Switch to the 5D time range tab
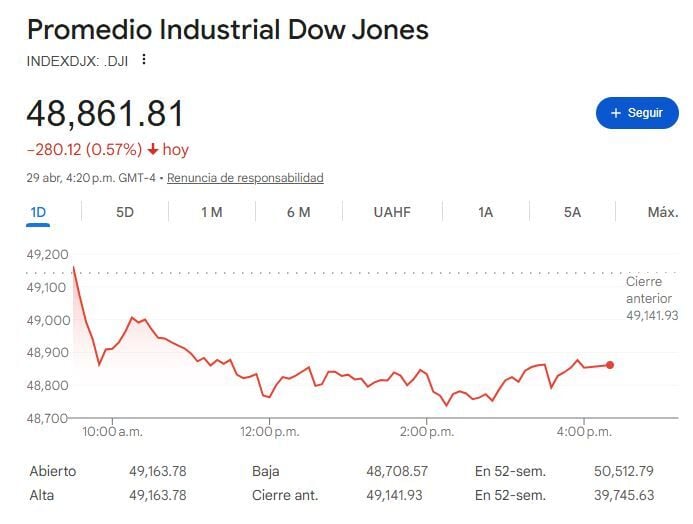Image resolution: width=693 pixels, height=524 pixels. [125, 212]
